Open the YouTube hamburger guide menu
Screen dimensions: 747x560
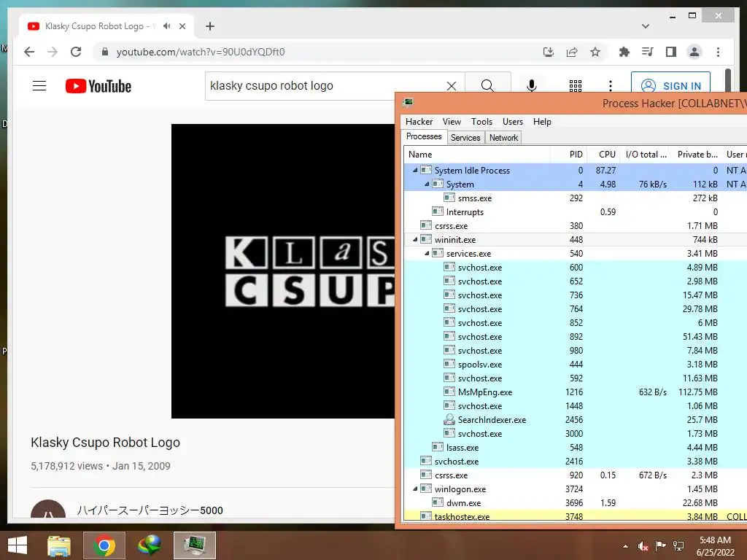tap(39, 86)
